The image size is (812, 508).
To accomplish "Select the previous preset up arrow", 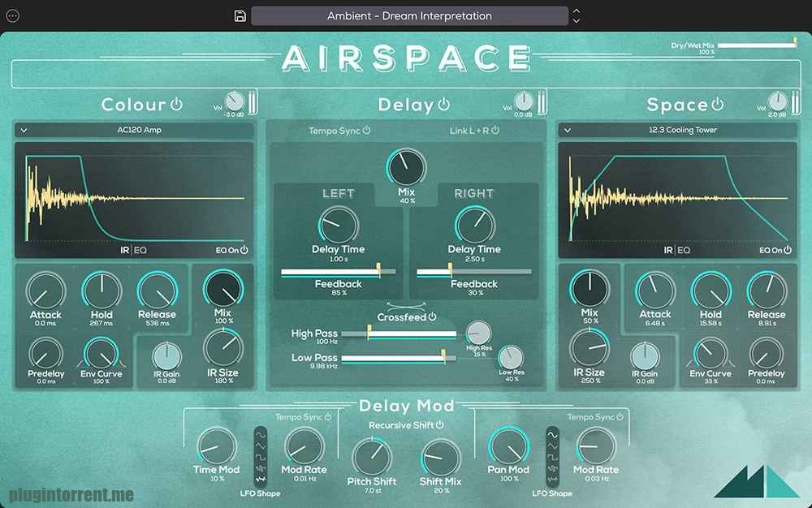I will click(x=577, y=11).
